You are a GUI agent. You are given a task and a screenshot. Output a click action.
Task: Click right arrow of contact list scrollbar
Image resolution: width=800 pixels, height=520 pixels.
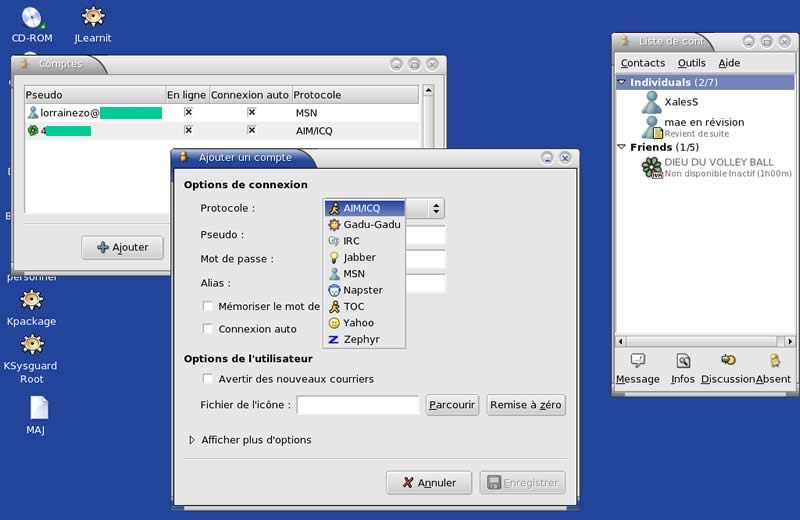click(790, 341)
